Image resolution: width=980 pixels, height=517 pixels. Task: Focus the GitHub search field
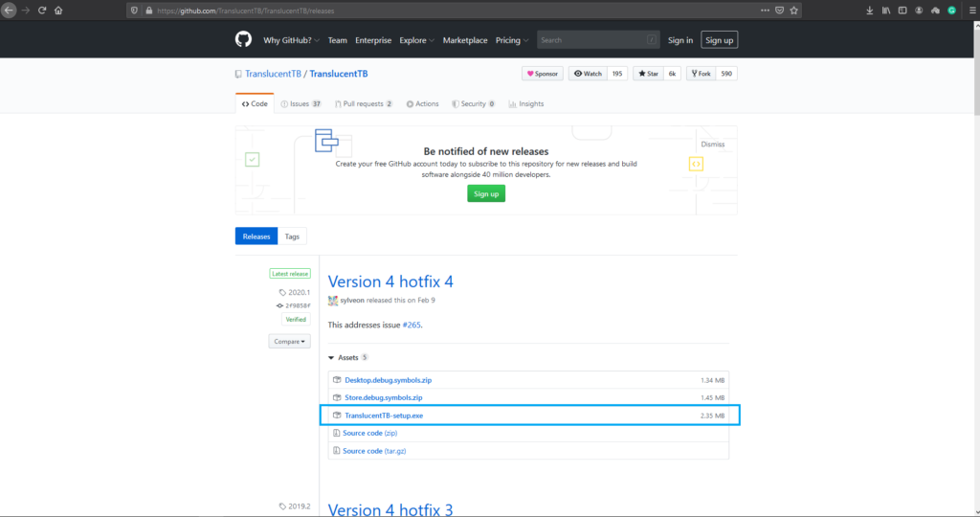(593, 40)
